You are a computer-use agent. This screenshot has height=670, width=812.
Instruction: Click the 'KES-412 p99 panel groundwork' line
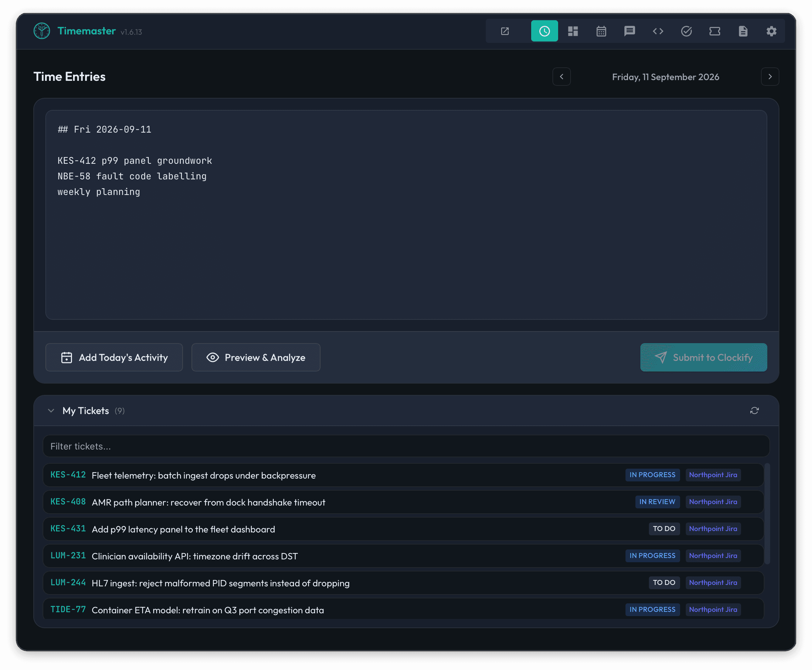(135, 161)
